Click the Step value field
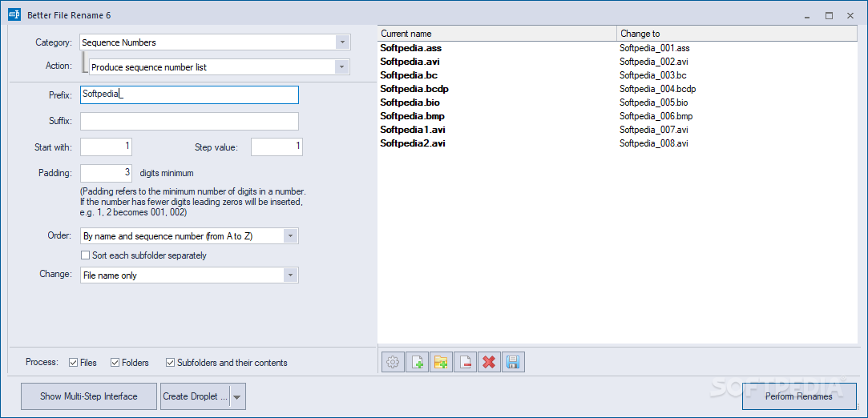 pyautogui.click(x=277, y=147)
